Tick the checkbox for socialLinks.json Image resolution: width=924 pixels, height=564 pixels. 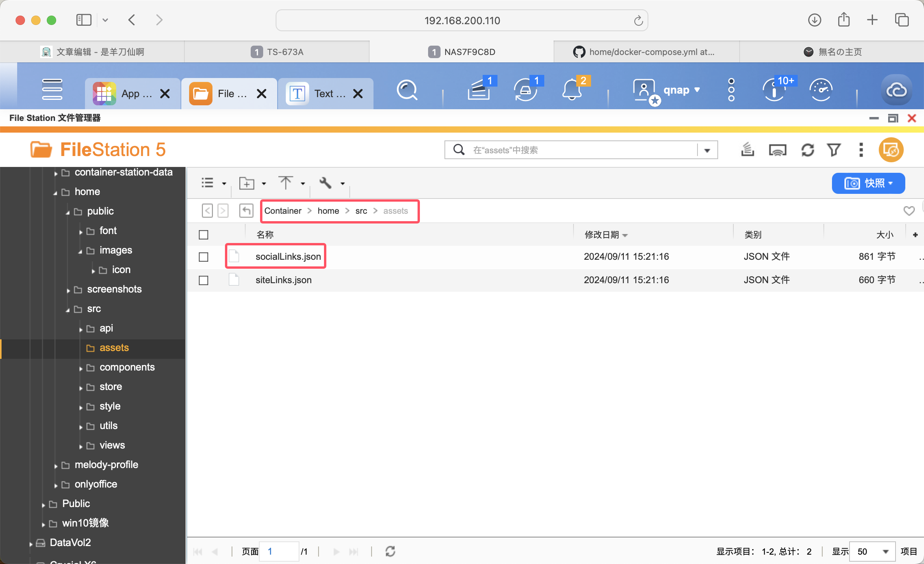(204, 257)
